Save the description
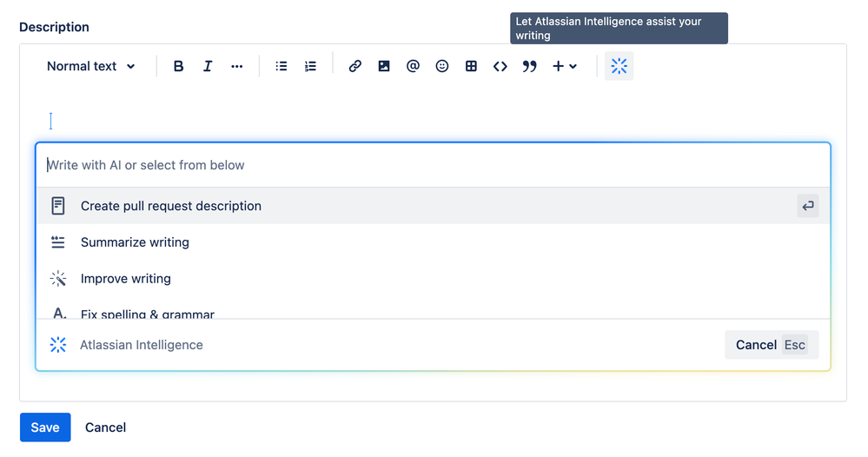Screen dimensions: 868x457 (45, 427)
